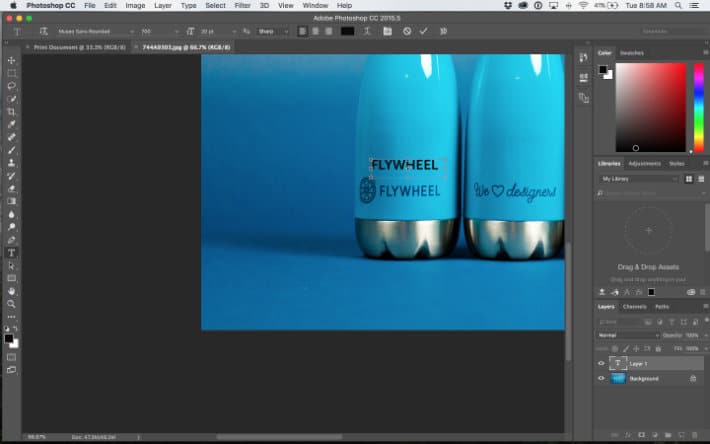Select the Quick Selection tool
Image resolution: width=710 pixels, height=444 pixels.
12,99
